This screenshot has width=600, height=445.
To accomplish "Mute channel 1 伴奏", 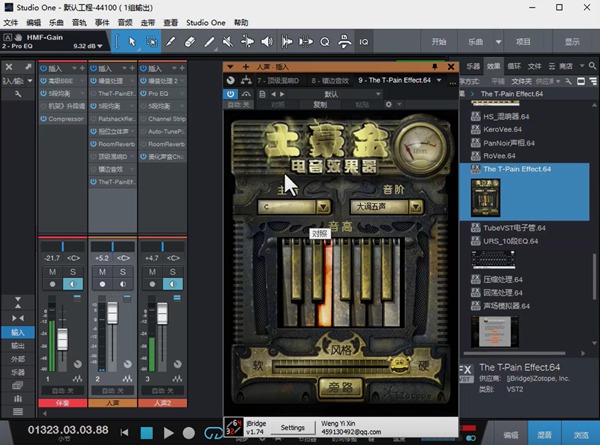I will click(x=52, y=272).
